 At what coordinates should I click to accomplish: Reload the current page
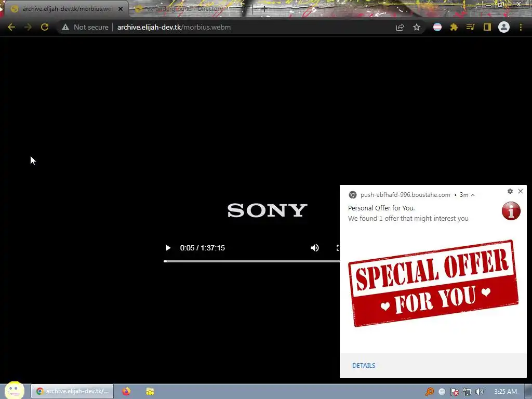pos(45,27)
